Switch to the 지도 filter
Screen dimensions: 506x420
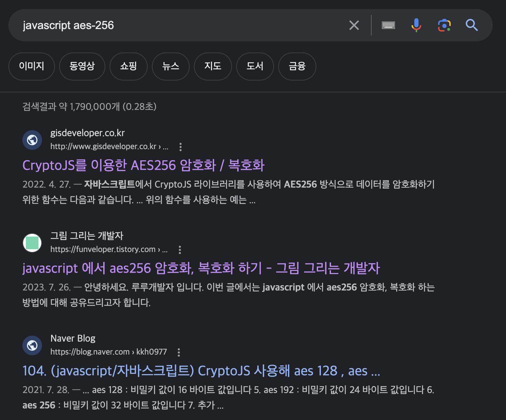point(213,66)
